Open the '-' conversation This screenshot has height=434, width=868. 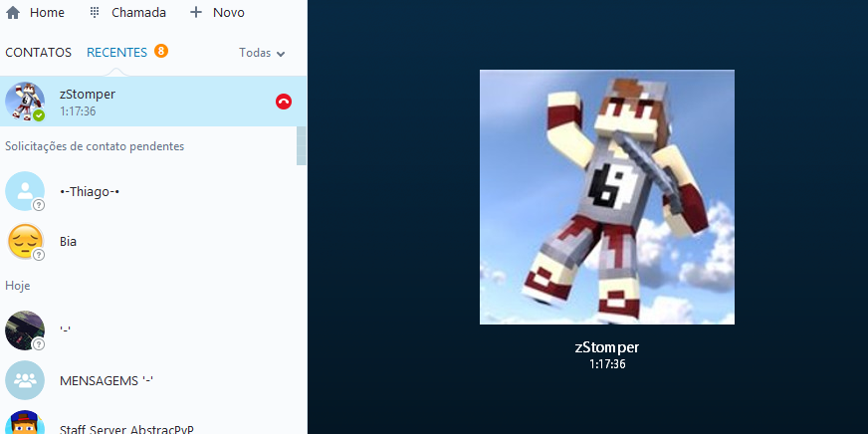pyautogui.click(x=153, y=330)
